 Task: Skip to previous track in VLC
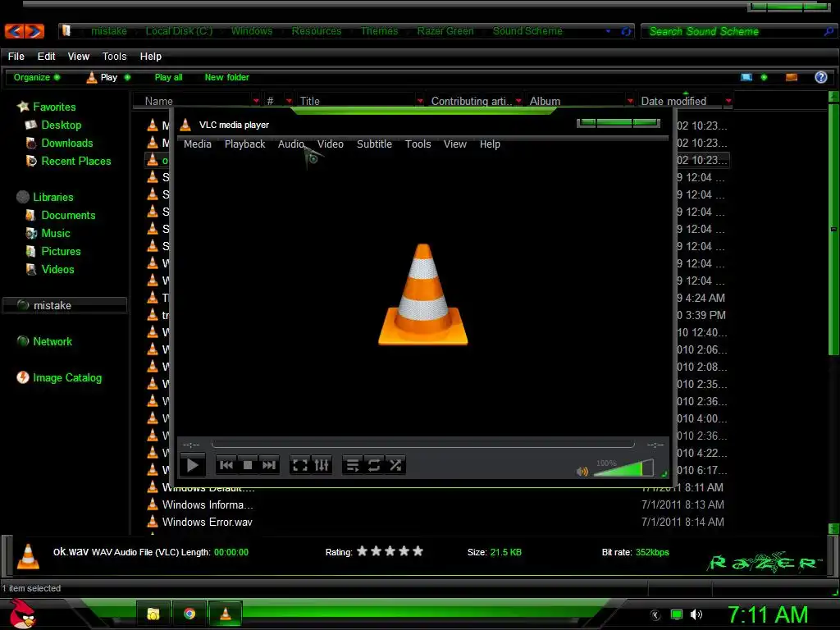(226, 465)
